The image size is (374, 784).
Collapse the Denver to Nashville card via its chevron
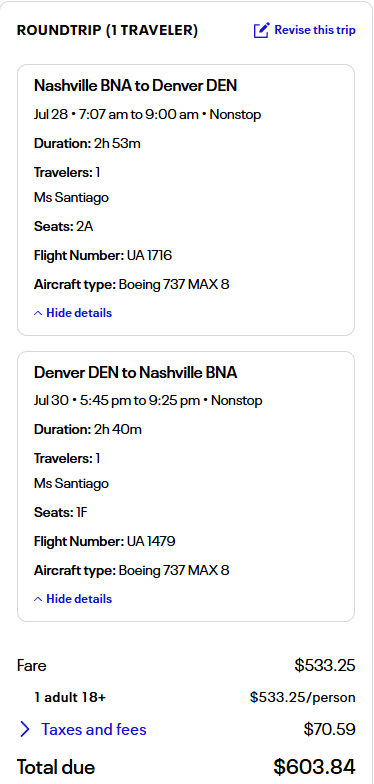(38, 600)
